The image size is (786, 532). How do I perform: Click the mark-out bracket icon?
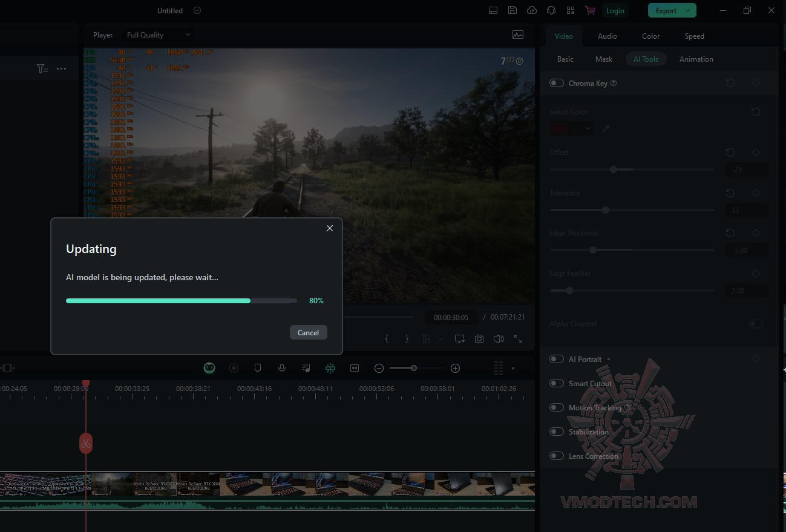tap(407, 339)
